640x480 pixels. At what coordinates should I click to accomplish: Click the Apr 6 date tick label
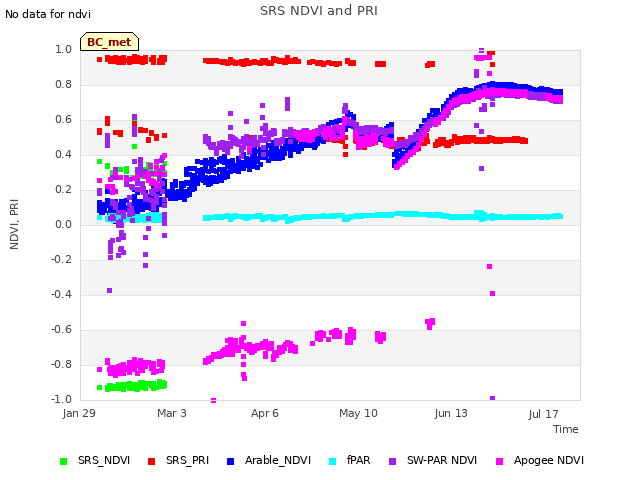265,413
